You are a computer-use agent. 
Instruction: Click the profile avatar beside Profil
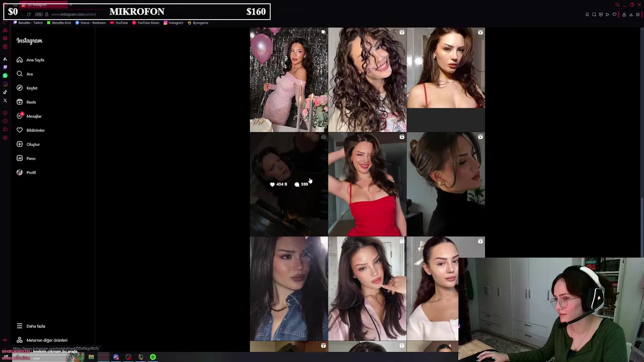pos(20,172)
